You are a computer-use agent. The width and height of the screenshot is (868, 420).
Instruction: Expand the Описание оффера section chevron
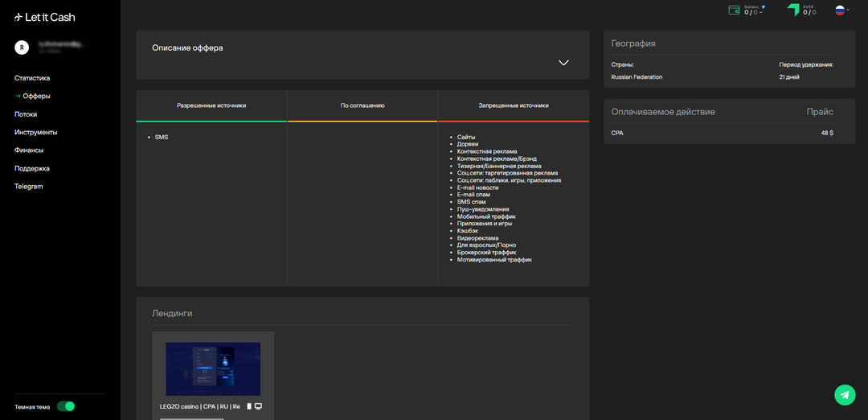point(563,63)
